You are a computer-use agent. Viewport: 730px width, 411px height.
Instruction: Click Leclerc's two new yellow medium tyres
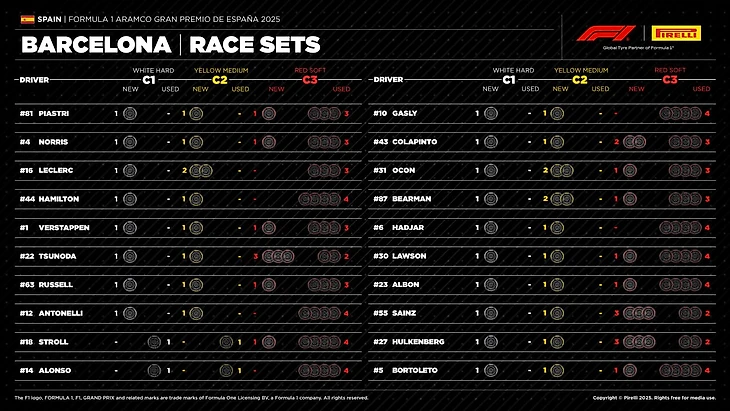coord(200,171)
